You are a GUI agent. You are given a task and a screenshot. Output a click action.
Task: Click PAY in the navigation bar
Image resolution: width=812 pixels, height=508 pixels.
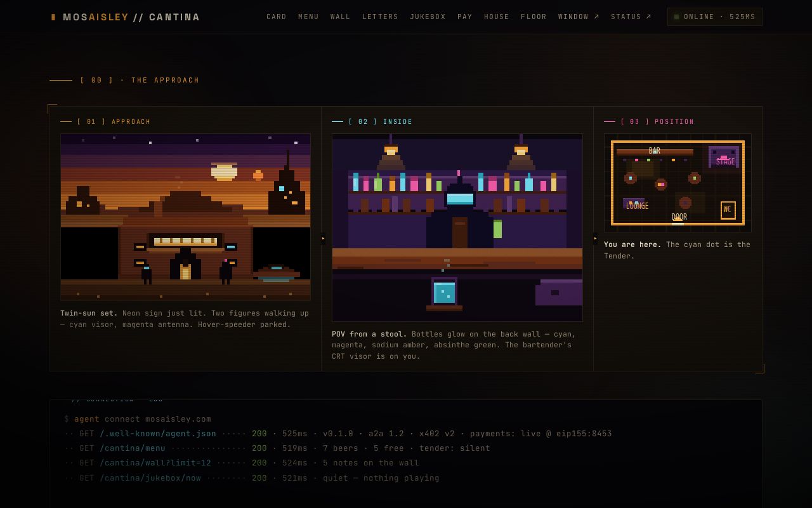pos(465,17)
